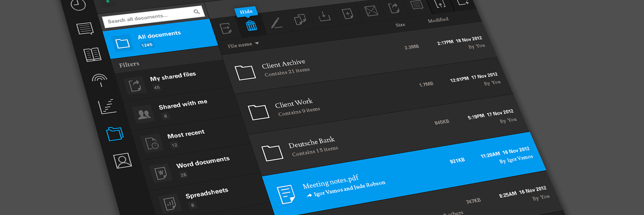
Task: Sort by the Modified column header
Action: 438,20
